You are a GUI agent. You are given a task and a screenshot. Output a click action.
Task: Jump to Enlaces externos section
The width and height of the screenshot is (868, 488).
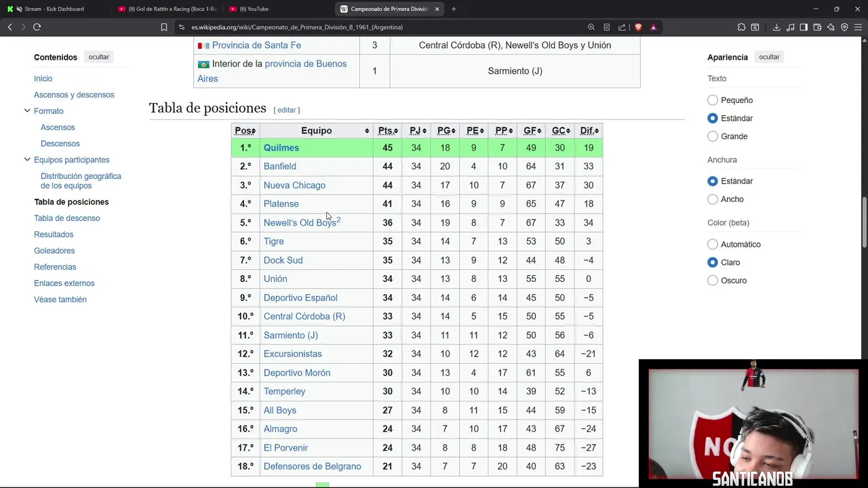coord(64,283)
